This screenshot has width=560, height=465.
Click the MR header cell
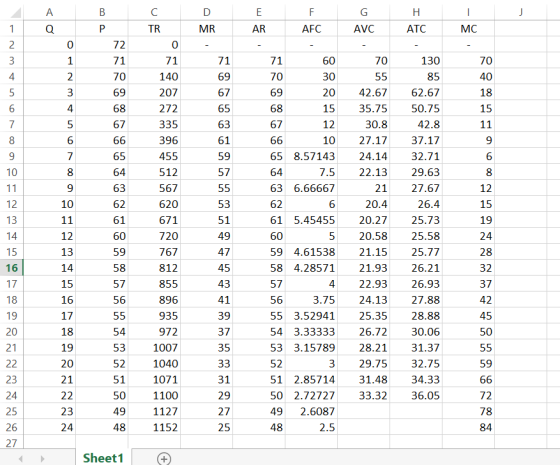[206, 29]
